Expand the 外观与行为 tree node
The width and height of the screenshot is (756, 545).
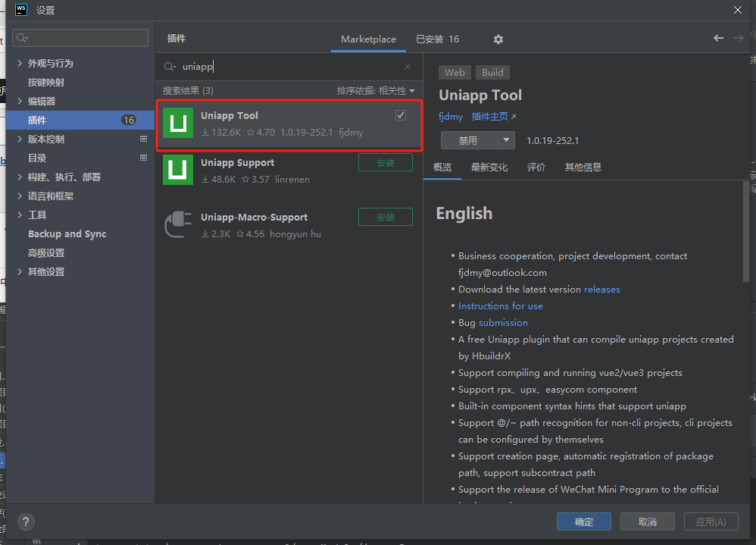click(20, 64)
